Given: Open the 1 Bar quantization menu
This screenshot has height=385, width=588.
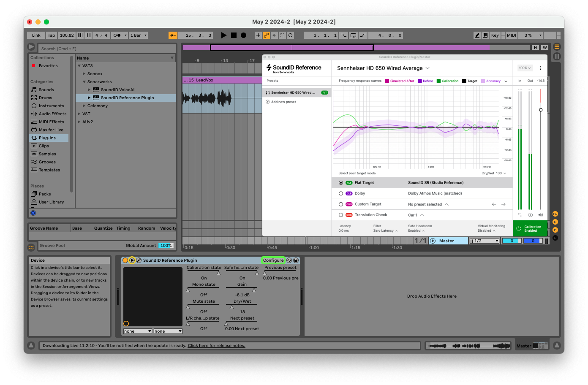Looking at the screenshot, I should coord(139,35).
